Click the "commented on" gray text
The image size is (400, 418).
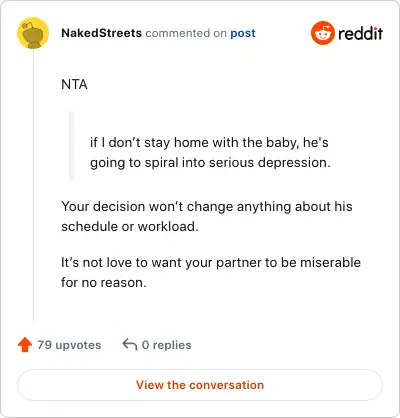[x=186, y=33]
